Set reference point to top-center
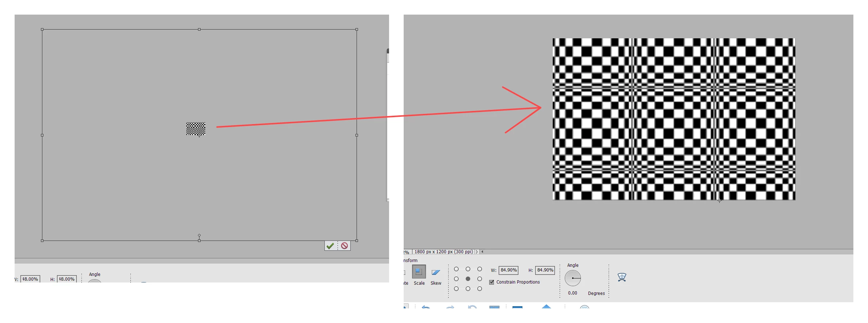 point(468,269)
